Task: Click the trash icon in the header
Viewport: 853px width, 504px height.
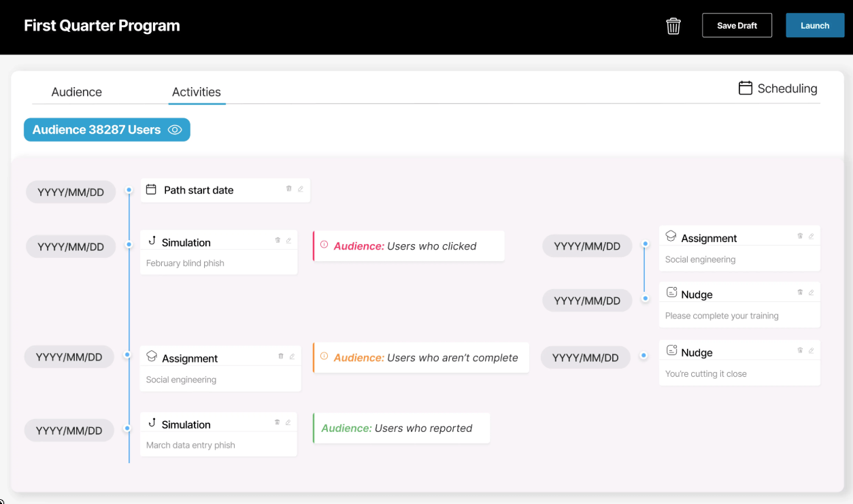Action: tap(673, 26)
